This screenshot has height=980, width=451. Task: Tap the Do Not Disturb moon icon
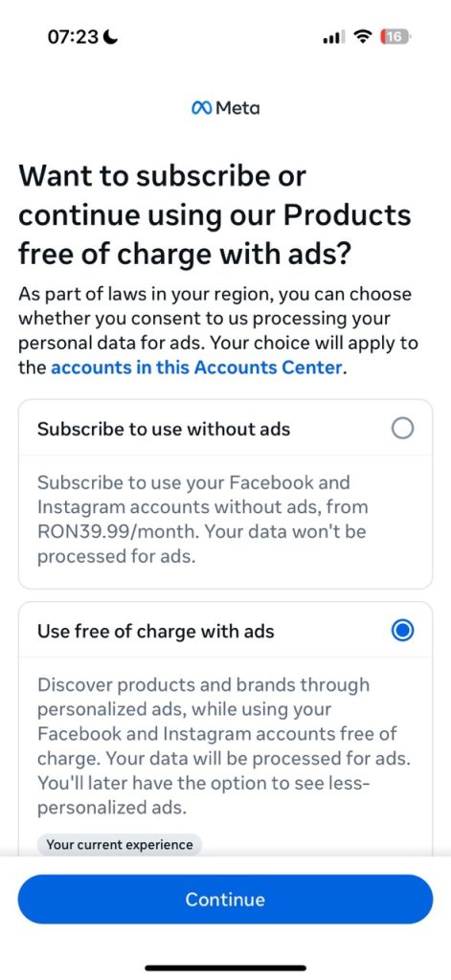tap(111, 37)
